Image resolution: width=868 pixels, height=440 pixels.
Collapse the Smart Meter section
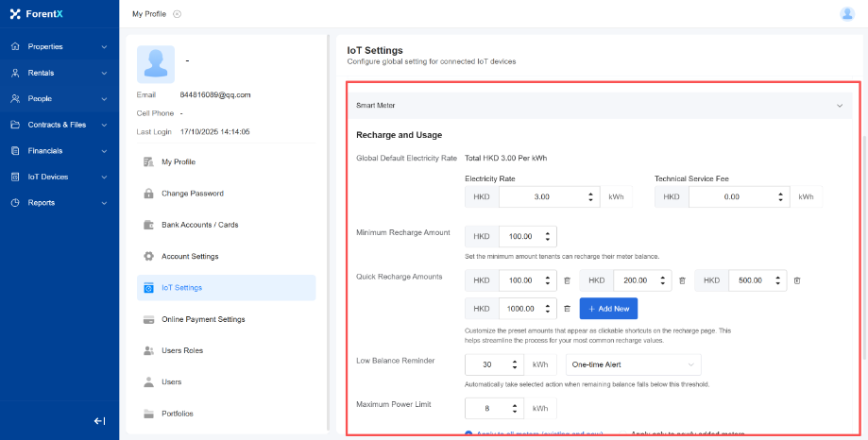pyautogui.click(x=839, y=106)
